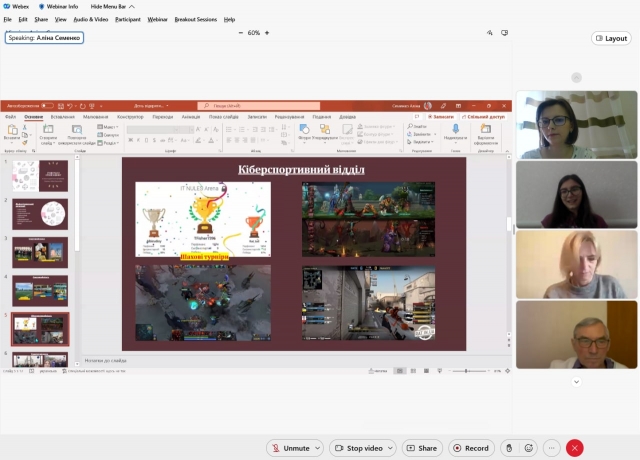Screen dimensions: 640x460
Task: Open the emoji reactions icon
Action: point(527,448)
